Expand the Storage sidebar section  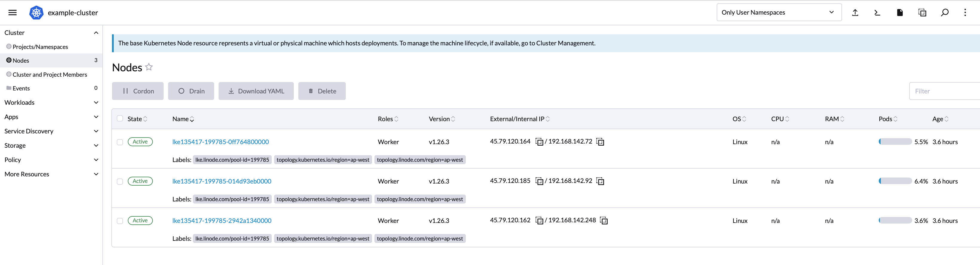(51, 146)
